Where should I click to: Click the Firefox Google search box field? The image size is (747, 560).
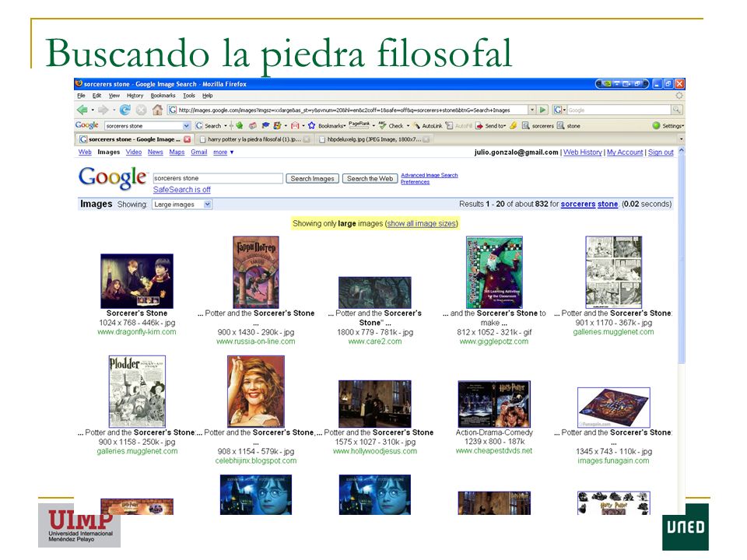(x=619, y=110)
